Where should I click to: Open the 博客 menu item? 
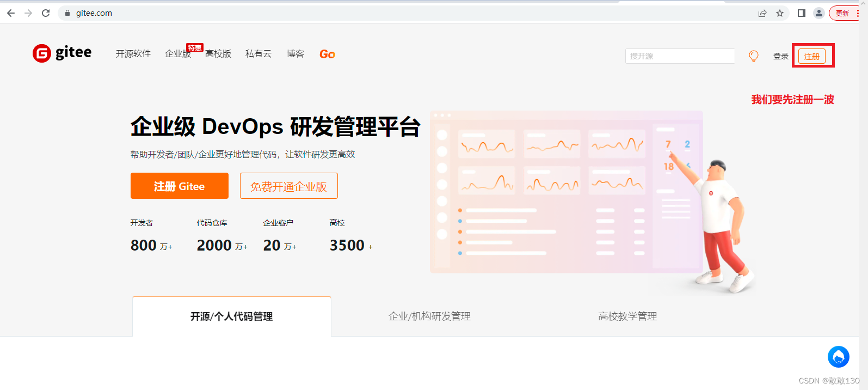point(296,53)
